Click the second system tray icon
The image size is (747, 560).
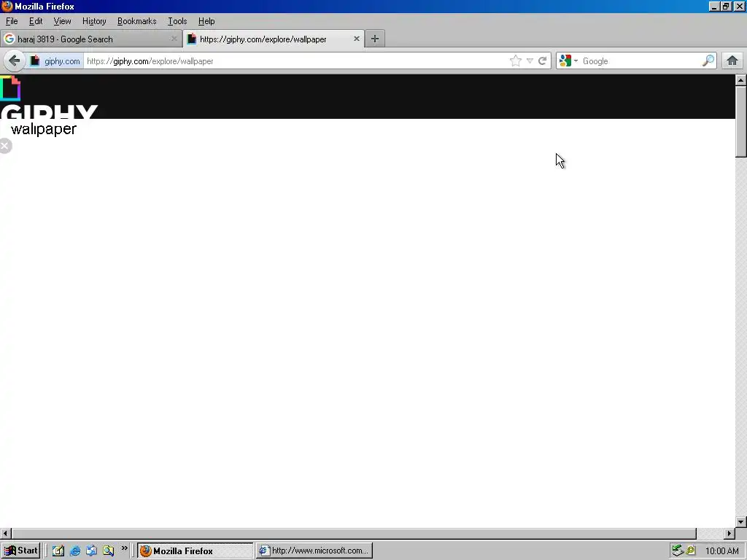coord(691,551)
